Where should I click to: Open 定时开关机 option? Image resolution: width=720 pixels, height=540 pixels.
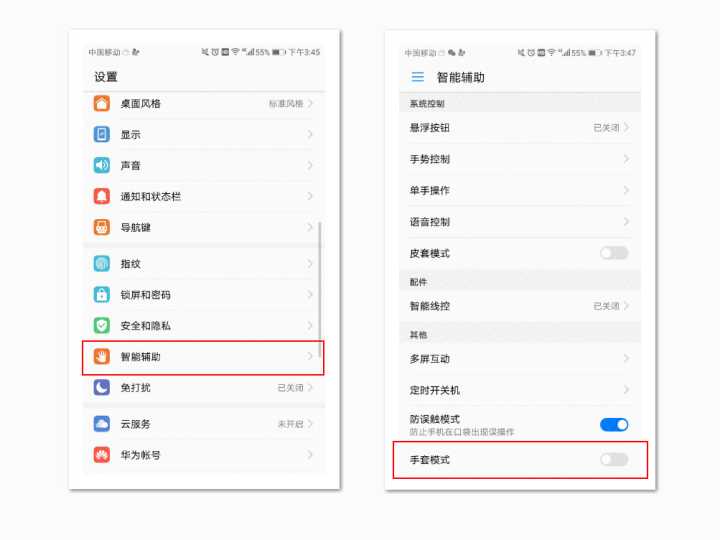520,390
